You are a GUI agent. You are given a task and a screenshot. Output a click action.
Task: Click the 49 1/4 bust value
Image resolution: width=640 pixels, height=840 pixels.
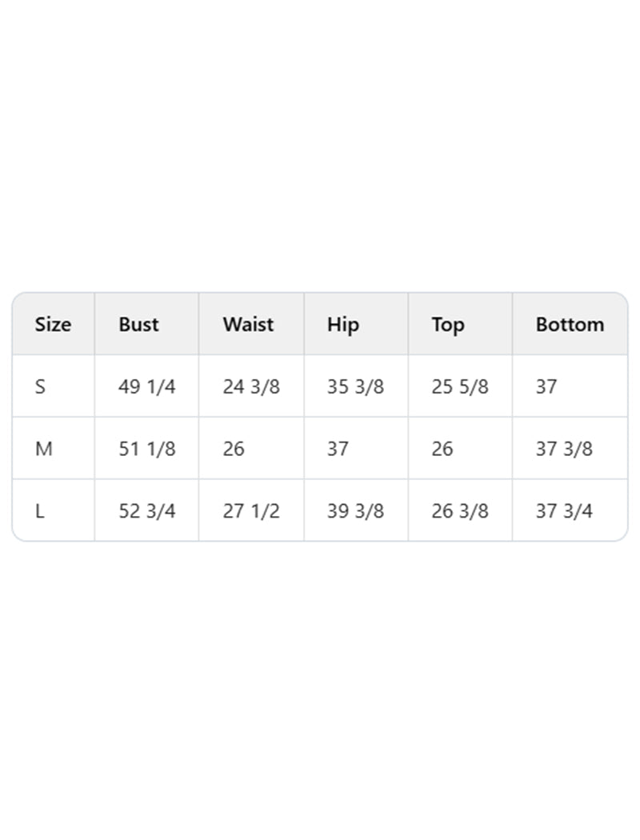tap(147, 386)
